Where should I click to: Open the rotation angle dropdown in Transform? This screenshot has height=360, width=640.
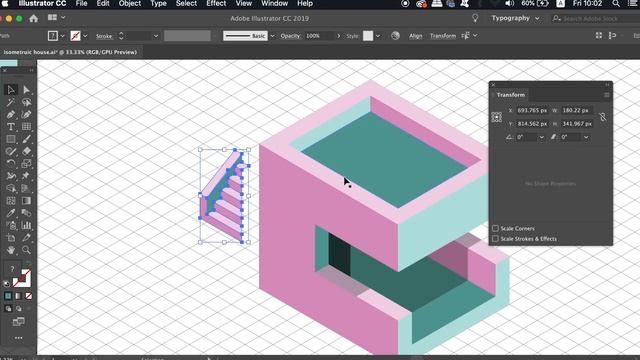[x=542, y=137]
